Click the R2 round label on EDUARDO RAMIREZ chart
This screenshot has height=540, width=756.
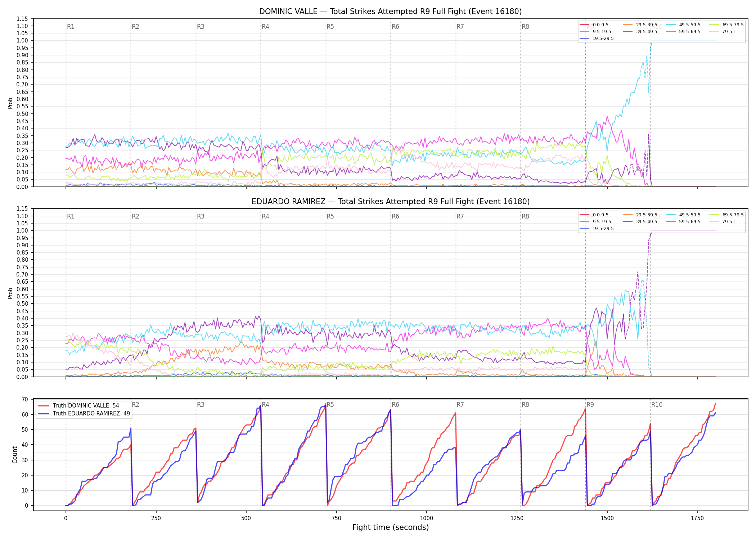pos(135,216)
